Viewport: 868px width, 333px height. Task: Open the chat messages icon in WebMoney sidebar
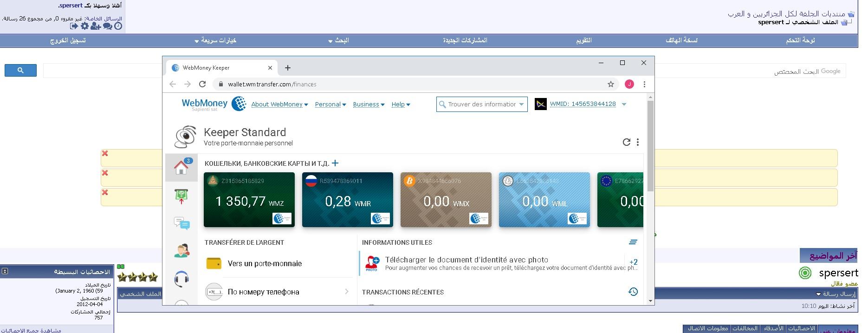coord(181,223)
